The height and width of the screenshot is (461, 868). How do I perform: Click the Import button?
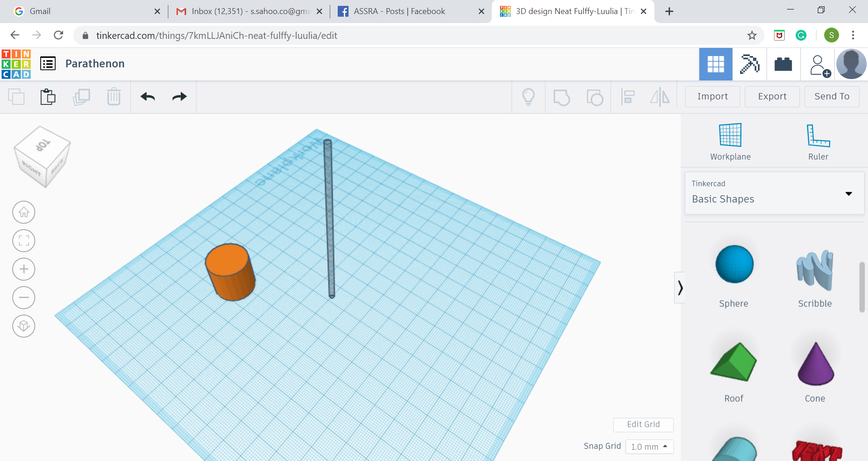click(x=712, y=97)
